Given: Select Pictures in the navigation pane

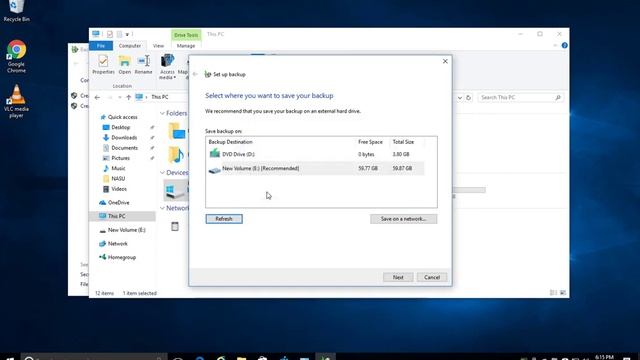Looking at the screenshot, I should tap(120, 158).
